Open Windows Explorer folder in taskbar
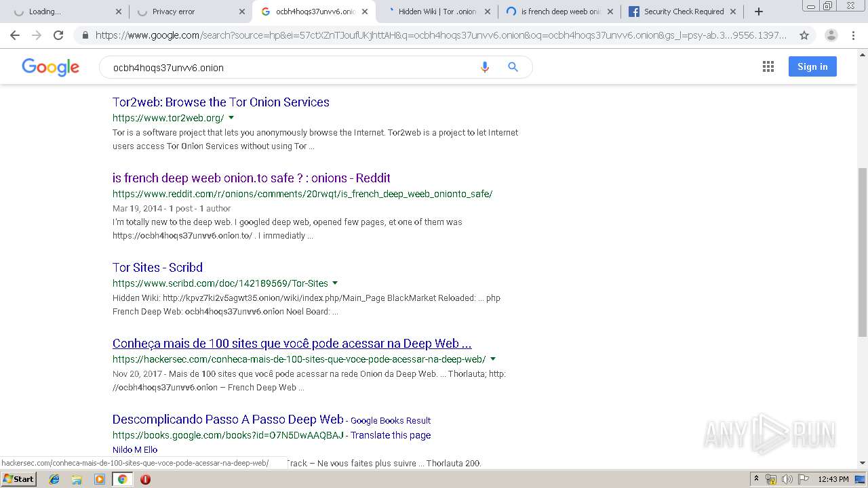 (x=77, y=479)
